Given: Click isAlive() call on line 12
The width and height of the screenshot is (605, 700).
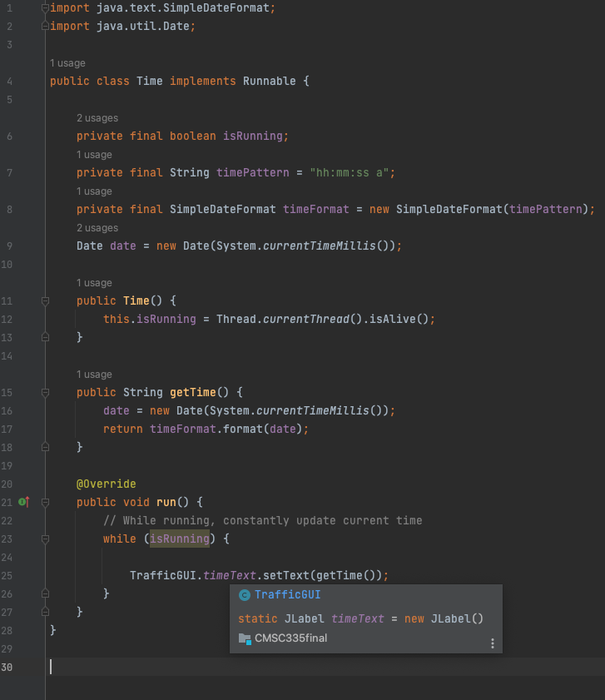Looking at the screenshot, I should point(399,319).
